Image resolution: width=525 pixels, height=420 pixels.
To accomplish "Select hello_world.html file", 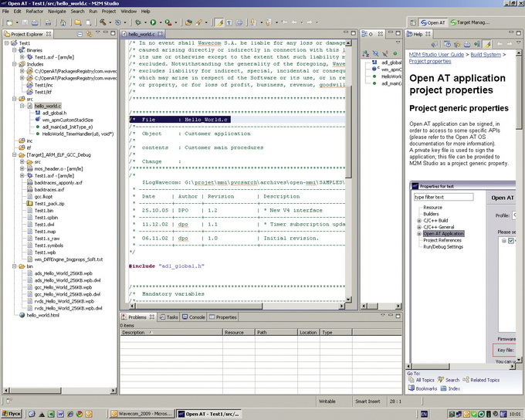I will point(43,315).
